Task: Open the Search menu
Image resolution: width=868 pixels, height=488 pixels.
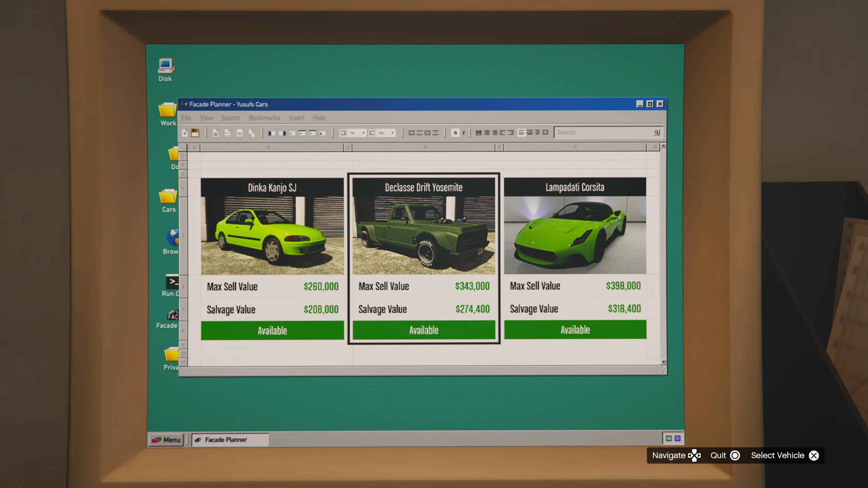Action: tap(231, 118)
